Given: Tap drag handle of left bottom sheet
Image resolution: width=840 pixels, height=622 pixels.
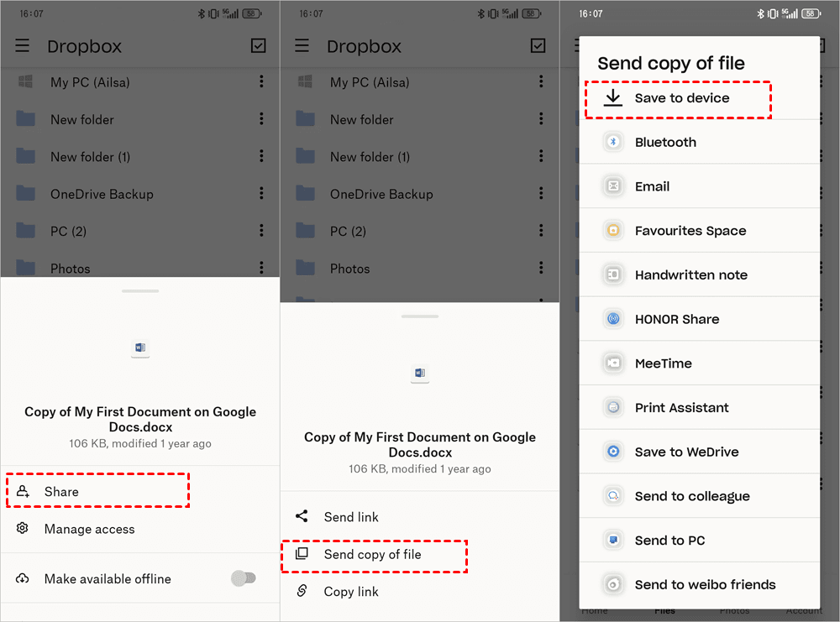Looking at the screenshot, I should 140,291.
